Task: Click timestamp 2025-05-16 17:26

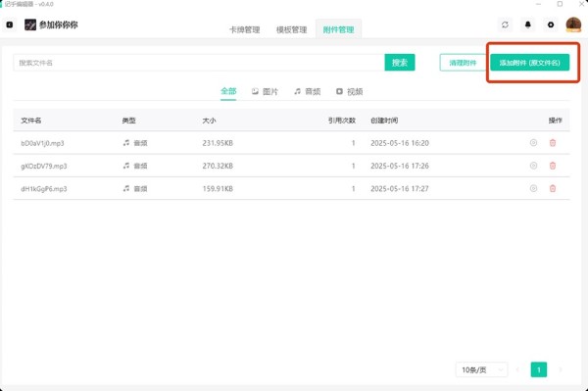Action: 400,166
